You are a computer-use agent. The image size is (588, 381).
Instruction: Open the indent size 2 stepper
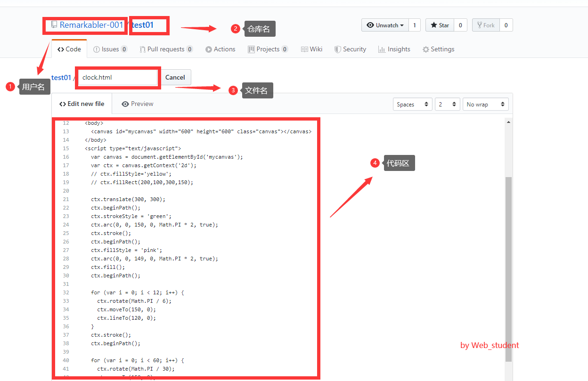447,104
